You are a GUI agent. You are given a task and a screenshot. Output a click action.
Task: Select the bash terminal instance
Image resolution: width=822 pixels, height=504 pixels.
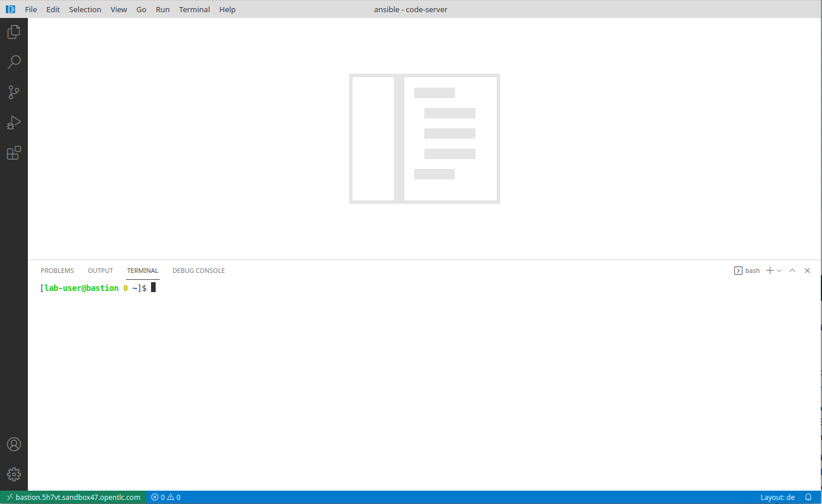pos(747,271)
